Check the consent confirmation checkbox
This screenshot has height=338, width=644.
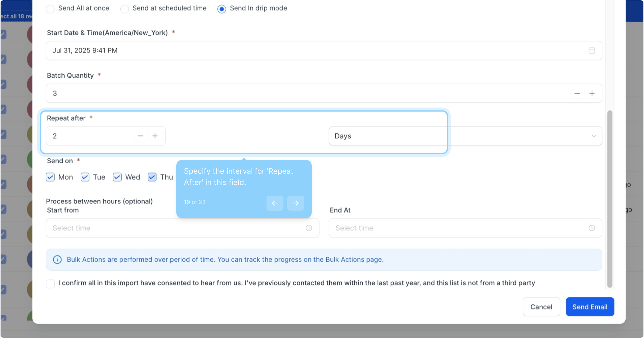(x=50, y=284)
